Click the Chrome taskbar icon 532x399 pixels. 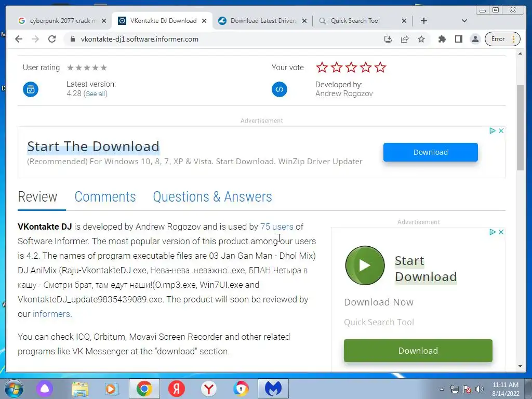144,389
